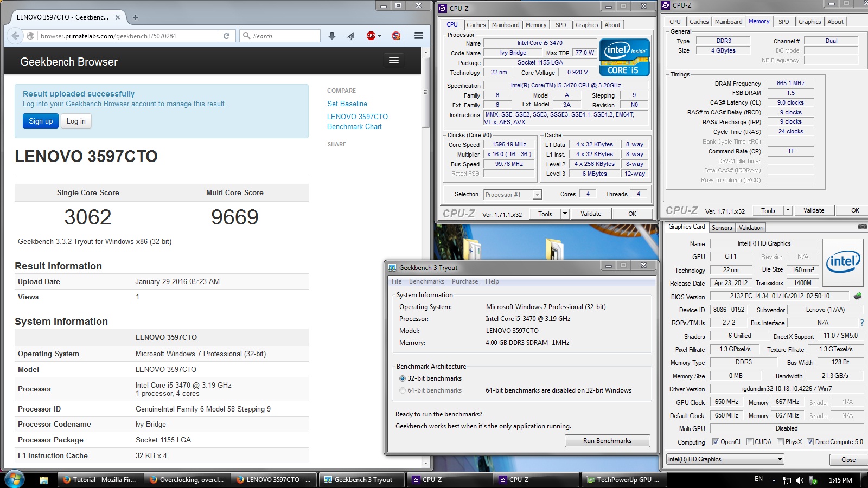Switch to Overclocking taskbar item
The width and height of the screenshot is (868, 488).
(x=187, y=480)
